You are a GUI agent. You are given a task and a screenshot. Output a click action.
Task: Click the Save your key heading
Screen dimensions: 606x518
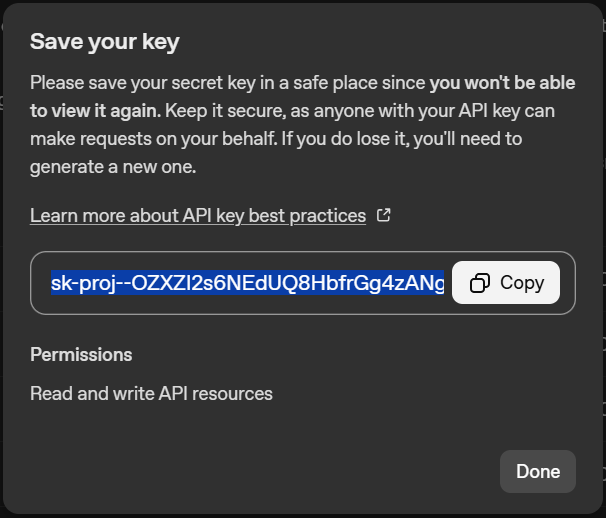pyautogui.click(x=104, y=42)
